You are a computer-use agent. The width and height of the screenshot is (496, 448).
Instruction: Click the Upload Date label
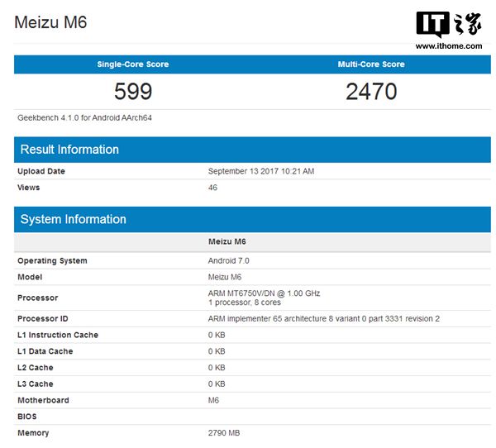point(41,171)
